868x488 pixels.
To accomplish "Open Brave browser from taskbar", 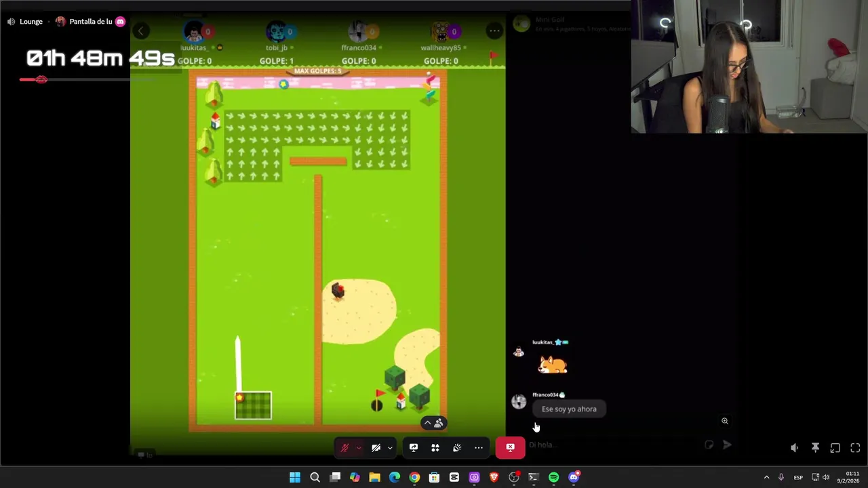I will 494,478.
